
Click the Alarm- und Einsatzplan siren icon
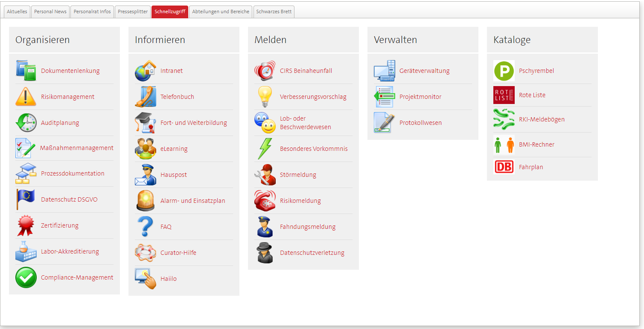146,200
